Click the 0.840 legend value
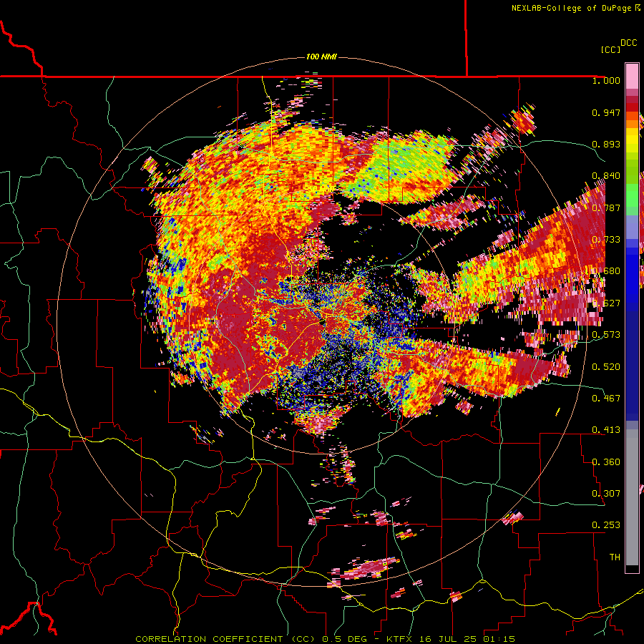Image resolution: width=644 pixels, height=644 pixels. pos(606,176)
